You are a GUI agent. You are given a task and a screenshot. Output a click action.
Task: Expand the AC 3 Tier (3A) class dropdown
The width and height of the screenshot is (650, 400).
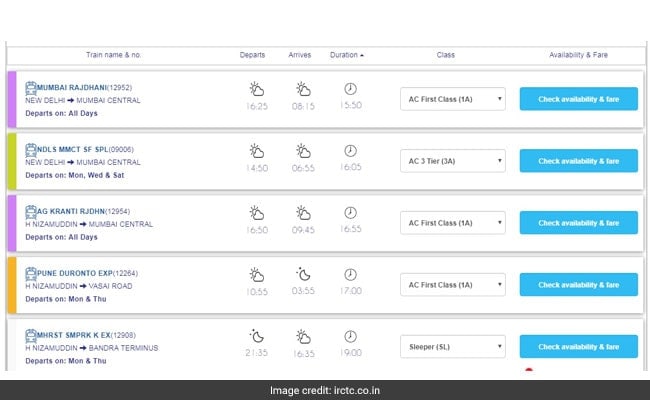click(x=453, y=161)
